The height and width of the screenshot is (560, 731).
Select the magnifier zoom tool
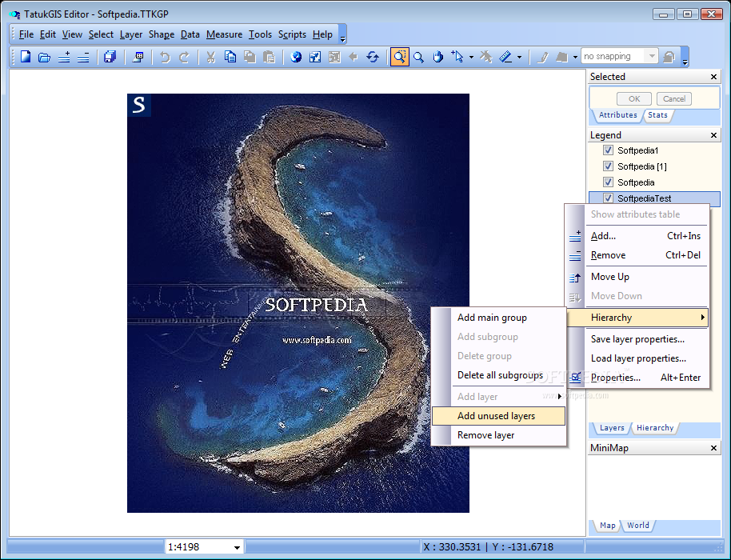418,57
